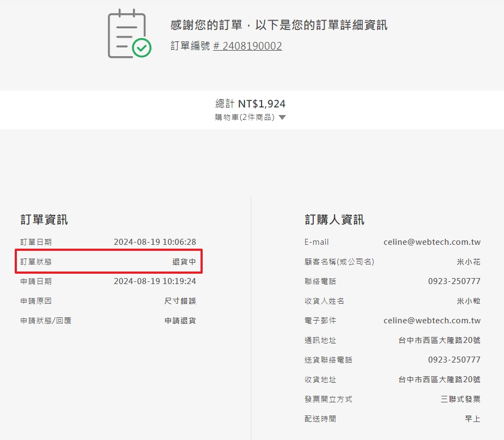Select the 三聯式發票 invoice type value
The image size is (504, 440).
[x=460, y=399]
